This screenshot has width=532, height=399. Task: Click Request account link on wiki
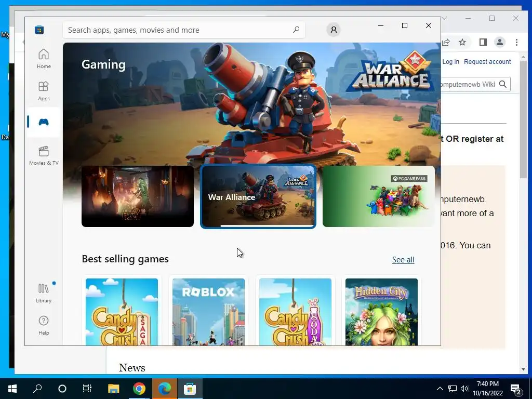tap(487, 62)
